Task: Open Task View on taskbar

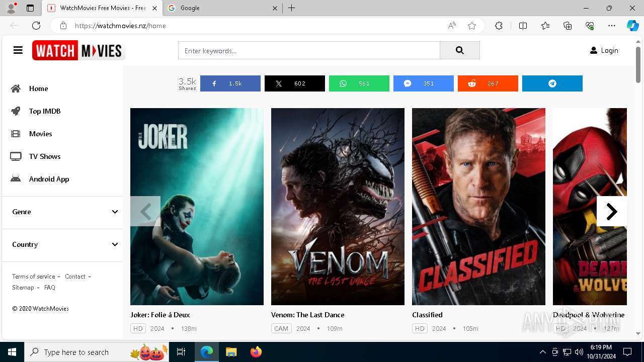Action: [181, 352]
